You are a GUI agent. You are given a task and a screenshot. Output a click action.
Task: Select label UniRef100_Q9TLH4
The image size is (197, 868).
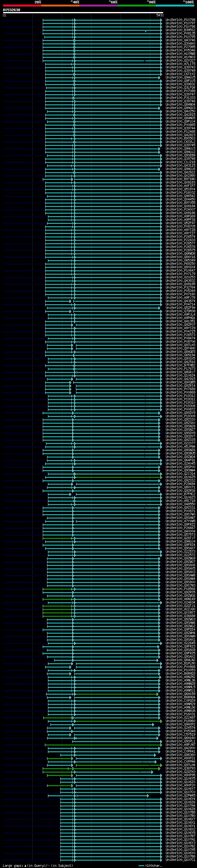point(180,765)
